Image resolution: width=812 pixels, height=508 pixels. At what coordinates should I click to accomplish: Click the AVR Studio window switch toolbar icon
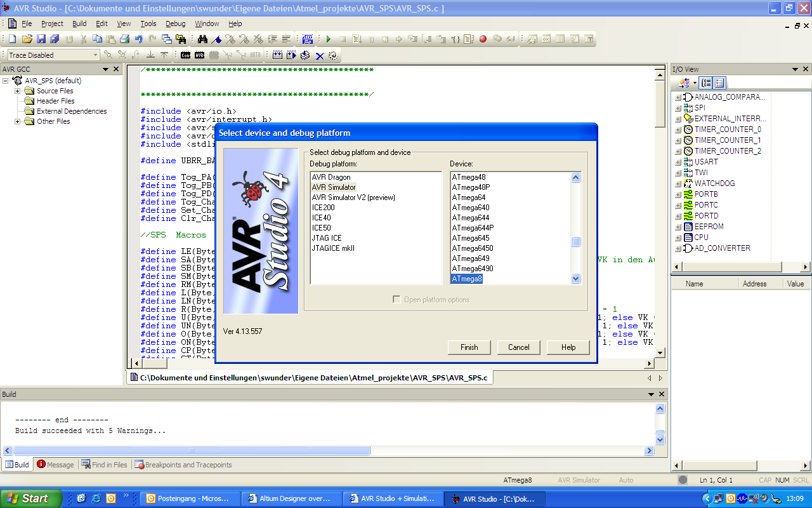point(167,39)
